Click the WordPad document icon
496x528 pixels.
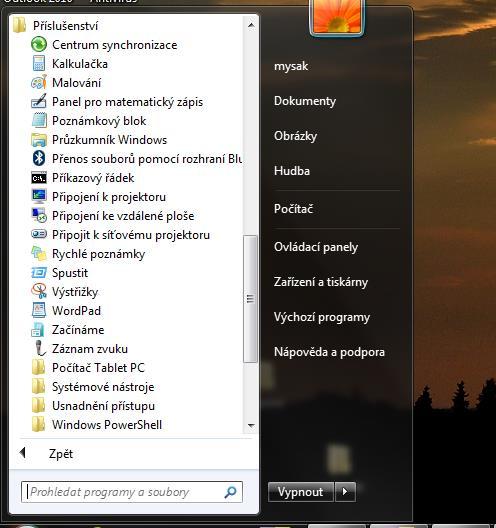(39, 310)
